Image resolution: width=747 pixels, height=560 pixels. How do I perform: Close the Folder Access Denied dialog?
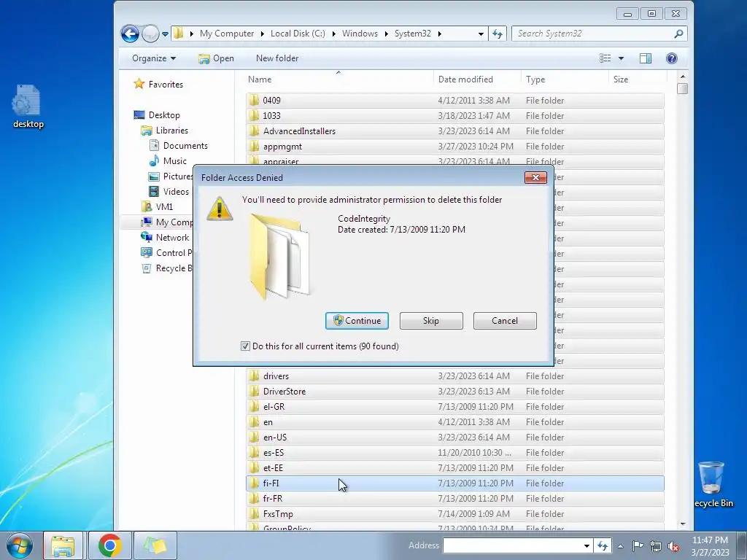coord(535,177)
